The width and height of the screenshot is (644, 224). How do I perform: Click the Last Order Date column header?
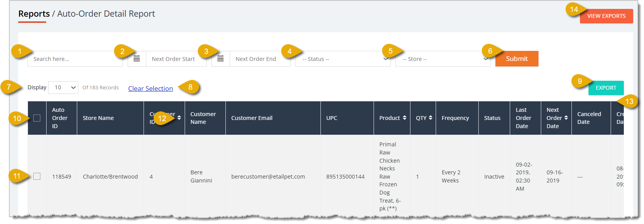(525, 118)
